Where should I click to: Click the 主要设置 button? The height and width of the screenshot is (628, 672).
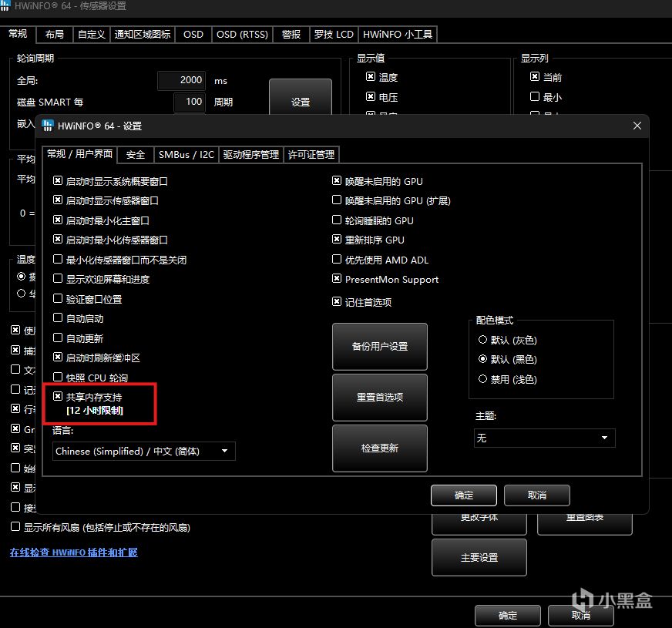[479, 557]
